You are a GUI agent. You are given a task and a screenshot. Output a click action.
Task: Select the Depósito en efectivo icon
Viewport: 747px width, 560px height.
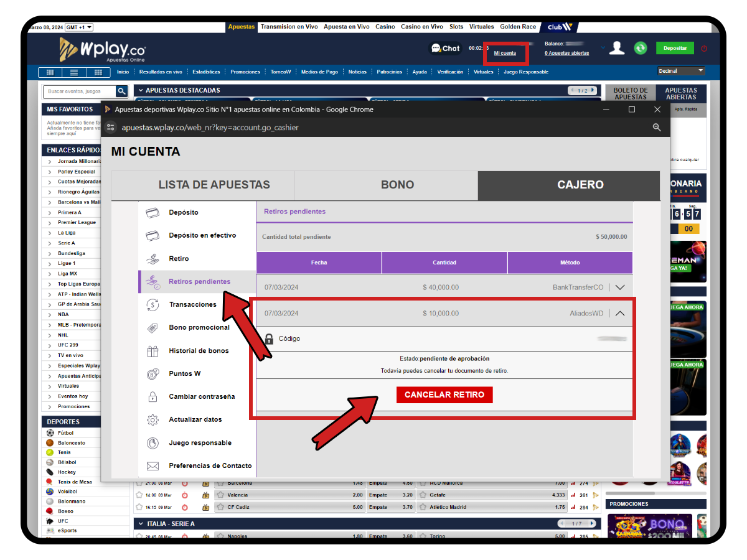153,236
